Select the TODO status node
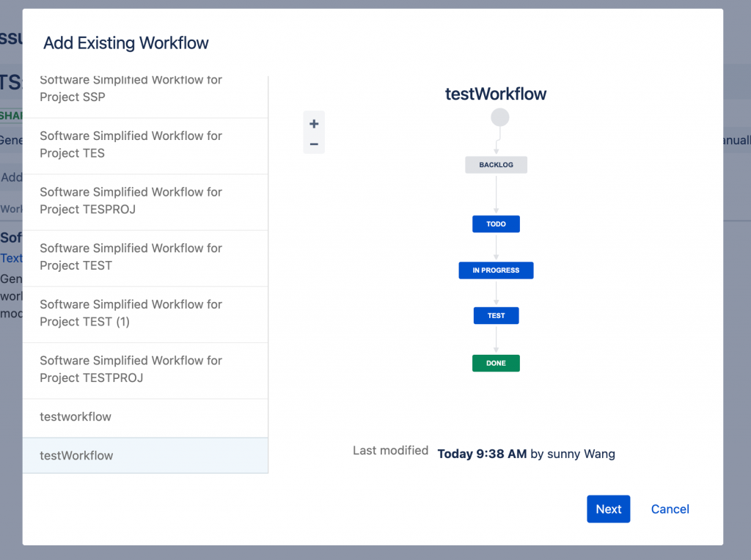 click(x=496, y=224)
